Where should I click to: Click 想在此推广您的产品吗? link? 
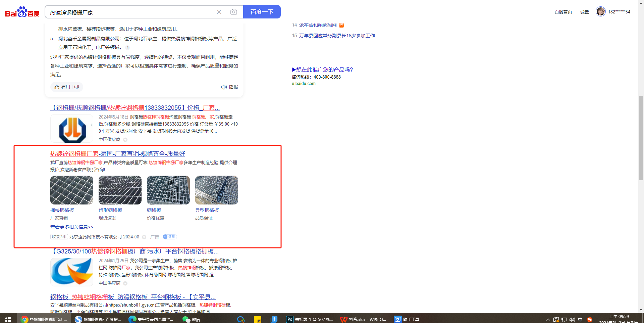(x=322, y=70)
